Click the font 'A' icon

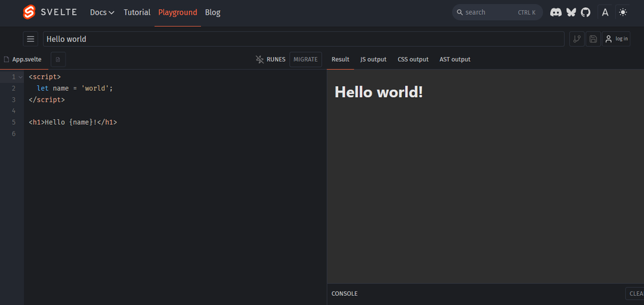(x=605, y=12)
